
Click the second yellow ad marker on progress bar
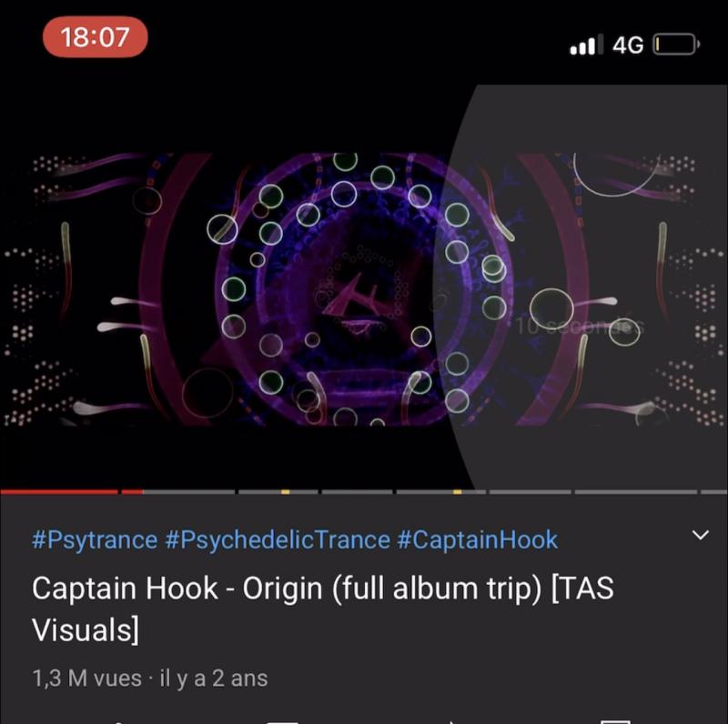pos(458,492)
